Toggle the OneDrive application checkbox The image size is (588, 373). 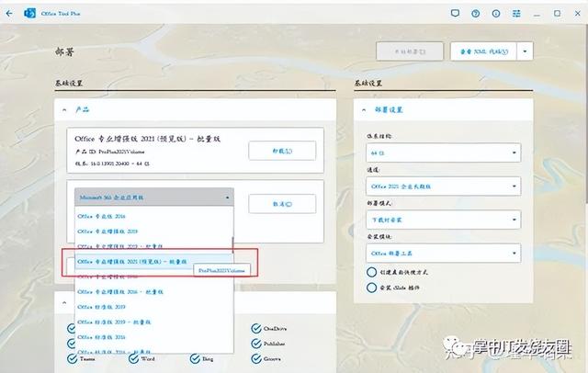tap(256, 328)
